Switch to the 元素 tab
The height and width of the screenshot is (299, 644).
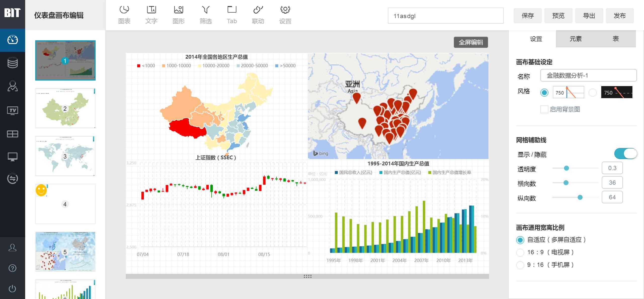[x=576, y=39]
